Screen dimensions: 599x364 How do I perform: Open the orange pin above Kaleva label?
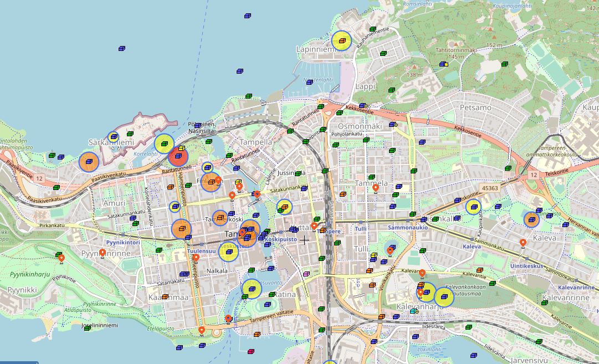[523, 243]
